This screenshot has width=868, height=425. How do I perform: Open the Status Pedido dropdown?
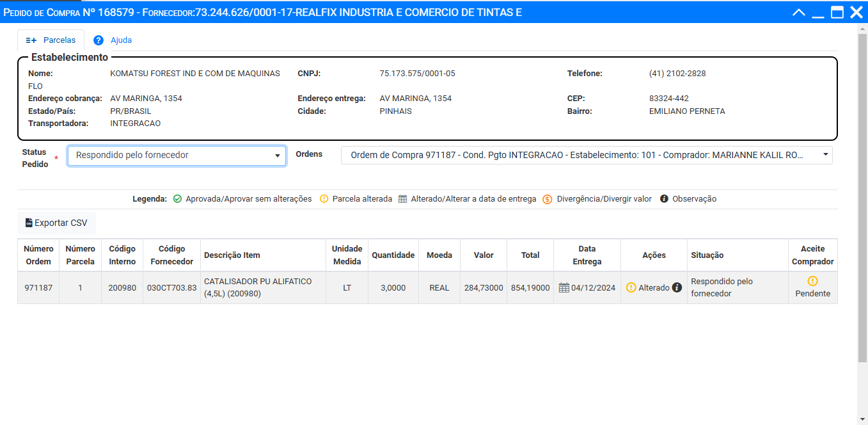(177, 156)
